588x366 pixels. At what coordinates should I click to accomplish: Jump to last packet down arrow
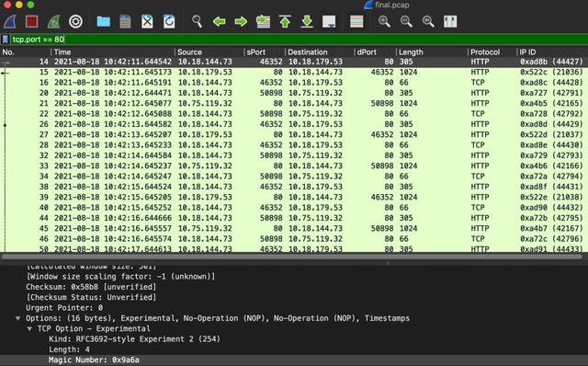click(307, 21)
